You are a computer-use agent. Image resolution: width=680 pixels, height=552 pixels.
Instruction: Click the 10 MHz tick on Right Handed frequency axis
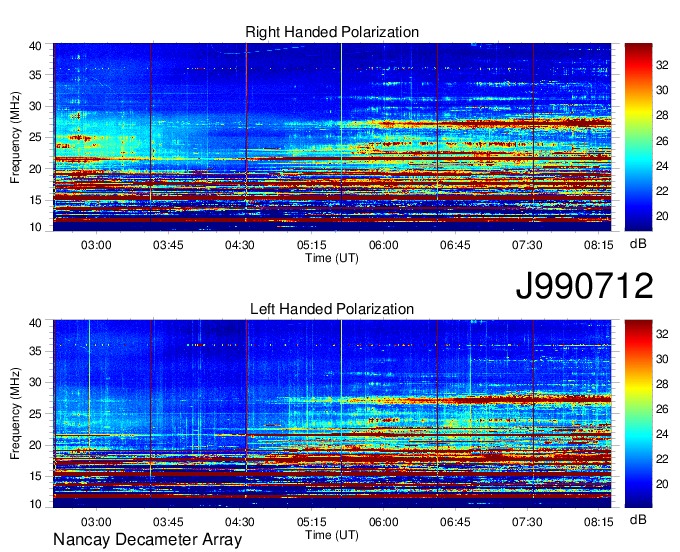[x=35, y=227]
